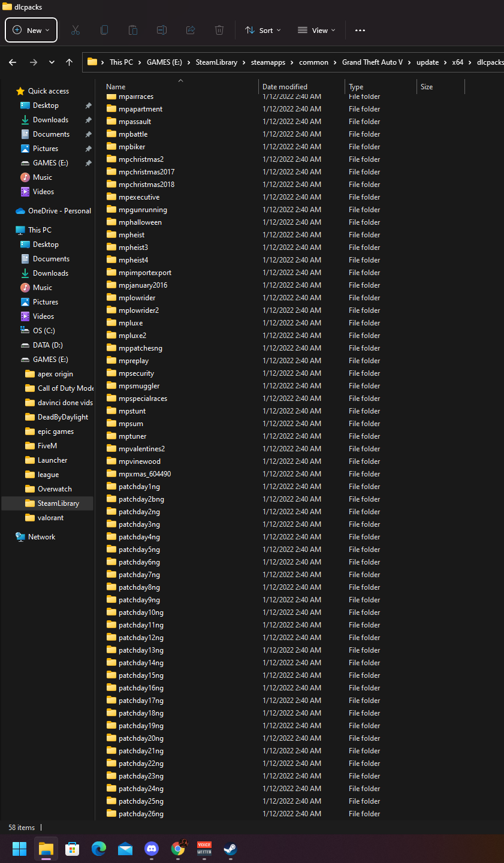Expand chevron after common in address bar

(335, 62)
